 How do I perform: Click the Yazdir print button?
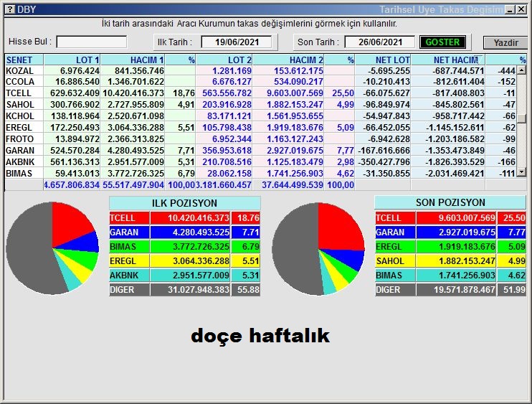click(x=505, y=42)
